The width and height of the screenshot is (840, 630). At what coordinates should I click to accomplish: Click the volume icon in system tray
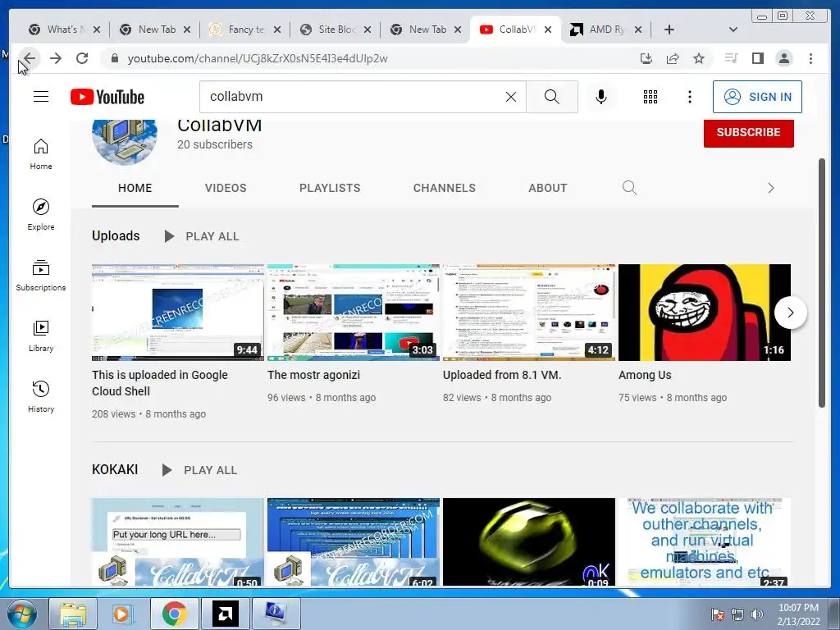click(x=757, y=614)
